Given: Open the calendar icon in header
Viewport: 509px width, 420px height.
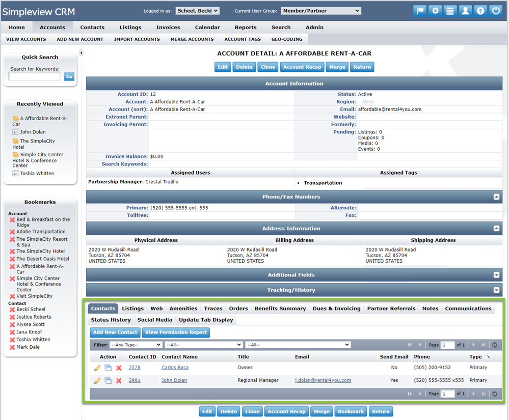Looking at the screenshot, I should [450, 11].
